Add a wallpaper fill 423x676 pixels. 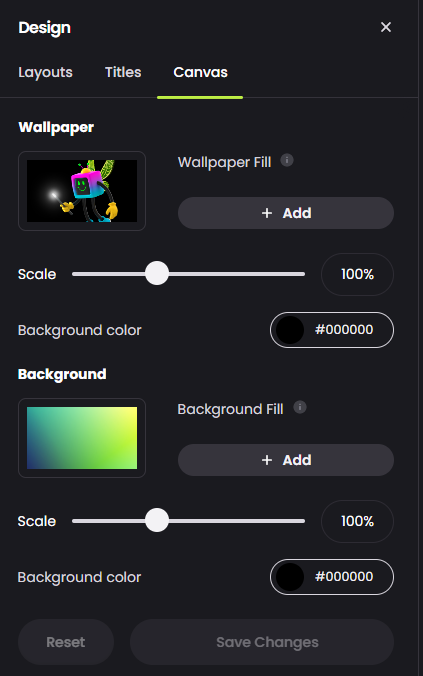click(x=286, y=213)
